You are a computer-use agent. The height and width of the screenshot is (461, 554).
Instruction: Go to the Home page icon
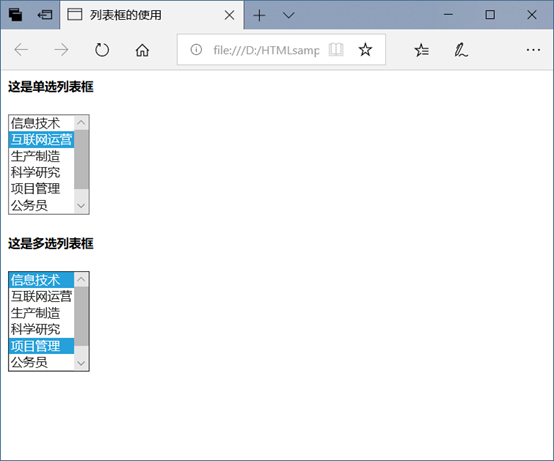142,50
